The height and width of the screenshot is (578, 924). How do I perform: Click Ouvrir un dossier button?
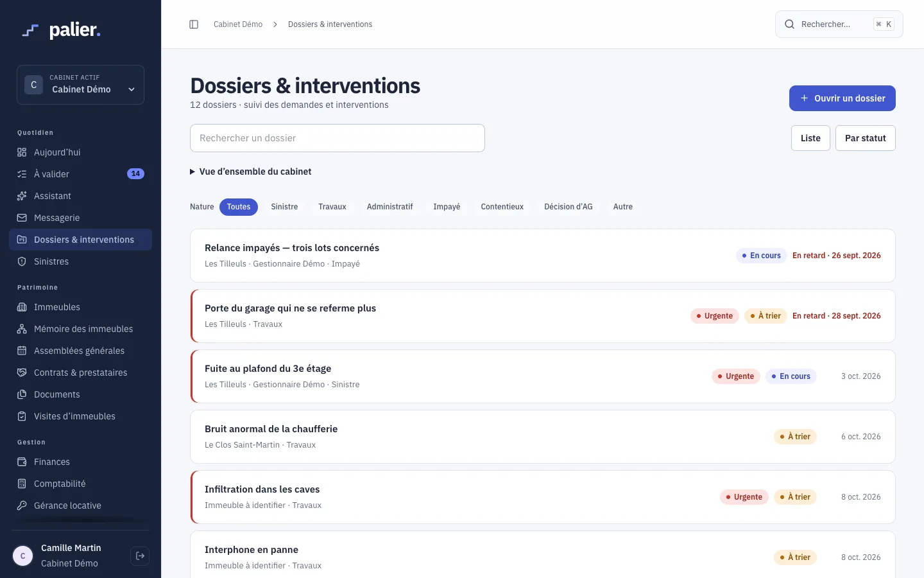pos(842,98)
